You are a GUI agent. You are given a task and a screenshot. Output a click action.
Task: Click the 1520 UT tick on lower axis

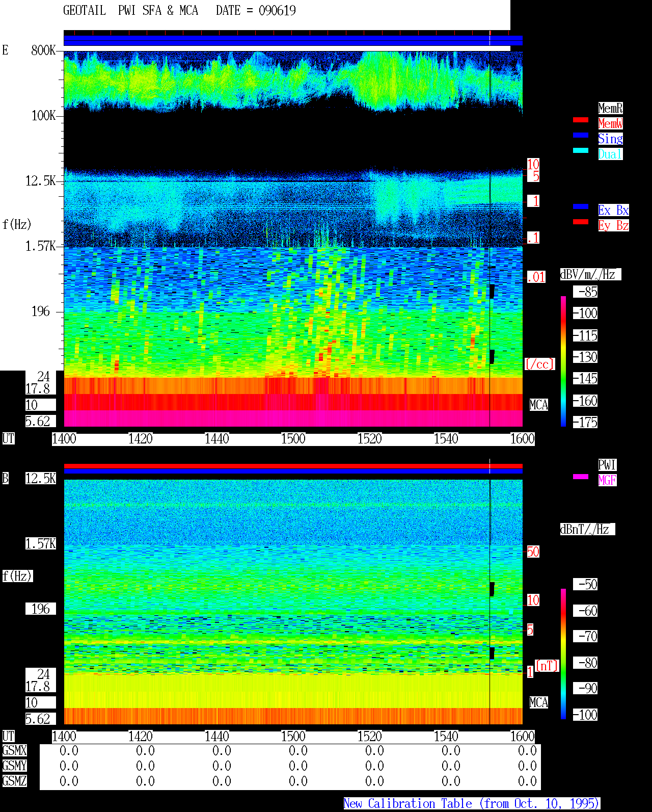[369, 737]
